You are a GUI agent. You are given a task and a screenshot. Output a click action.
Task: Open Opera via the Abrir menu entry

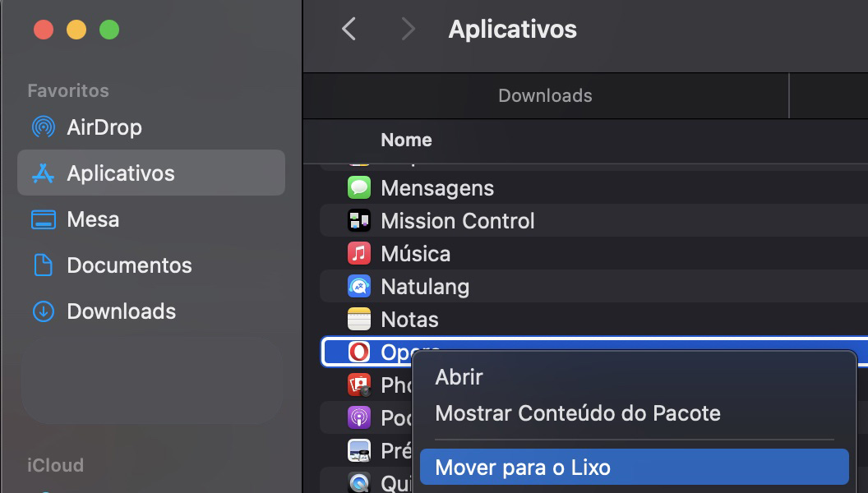pyautogui.click(x=459, y=377)
